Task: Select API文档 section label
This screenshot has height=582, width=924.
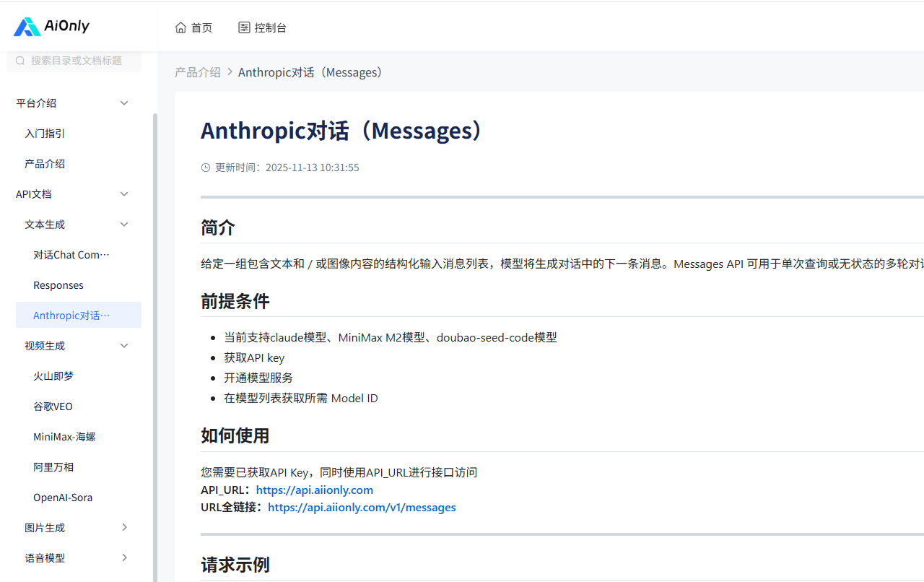Action: [x=34, y=194]
